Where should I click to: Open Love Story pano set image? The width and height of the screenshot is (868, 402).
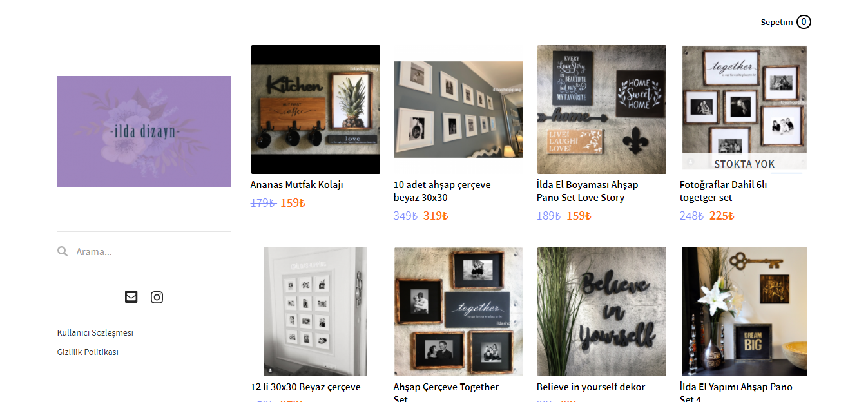602,110
